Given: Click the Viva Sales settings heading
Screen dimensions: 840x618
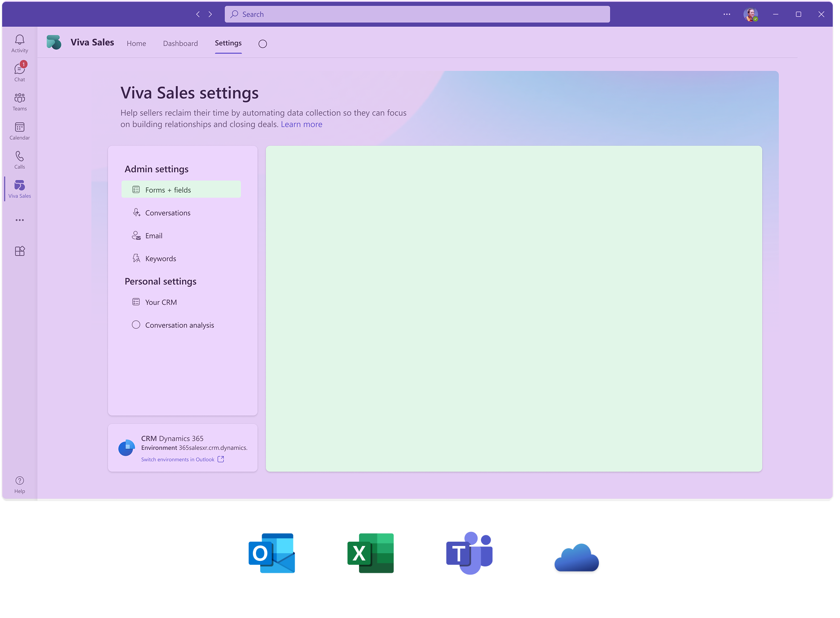Looking at the screenshot, I should point(190,93).
